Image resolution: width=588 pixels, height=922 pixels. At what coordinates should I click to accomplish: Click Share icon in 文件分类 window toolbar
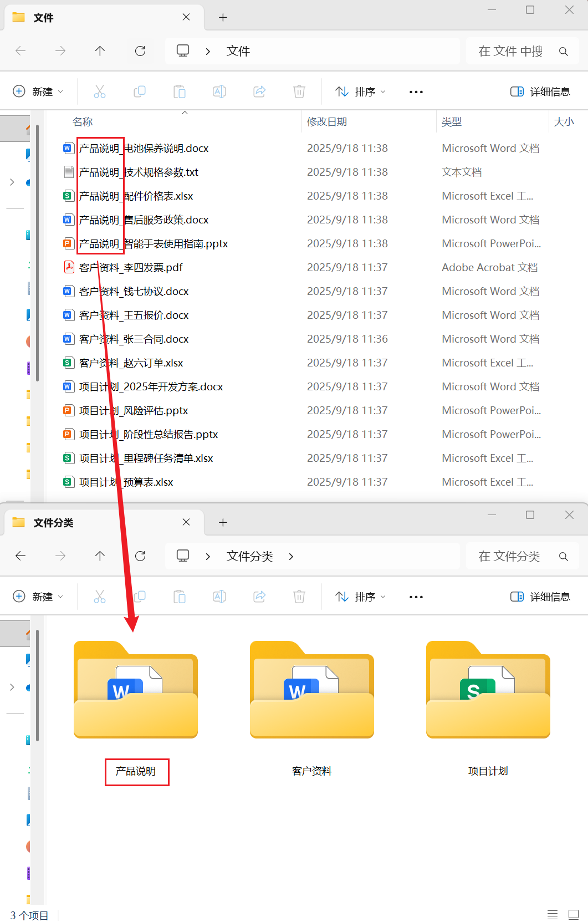click(259, 597)
